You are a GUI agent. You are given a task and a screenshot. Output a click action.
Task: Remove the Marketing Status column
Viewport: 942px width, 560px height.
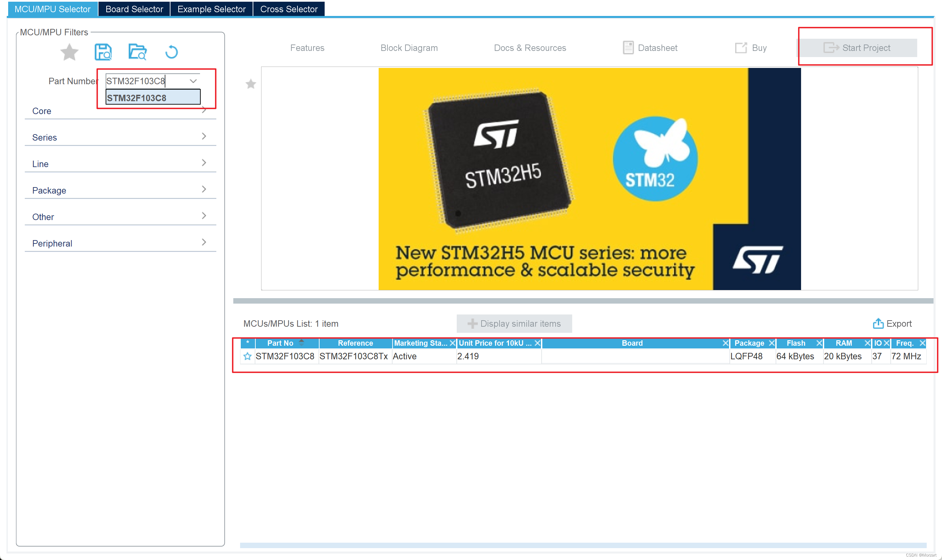[452, 343]
